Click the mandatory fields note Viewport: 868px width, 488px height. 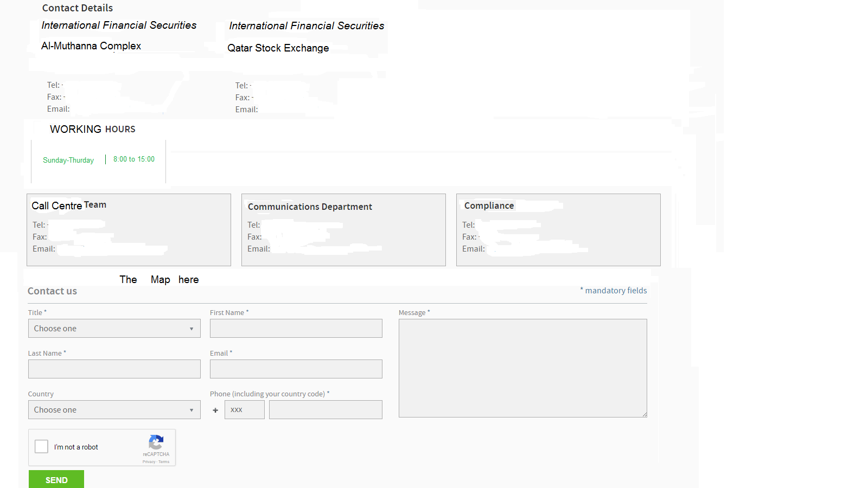click(x=614, y=291)
